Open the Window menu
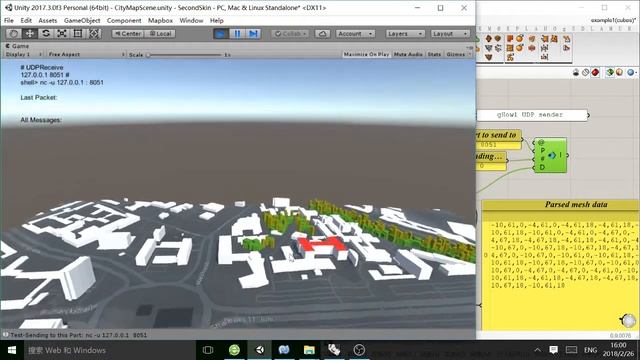Image resolution: width=640 pixels, height=360 pixels. [x=191, y=20]
